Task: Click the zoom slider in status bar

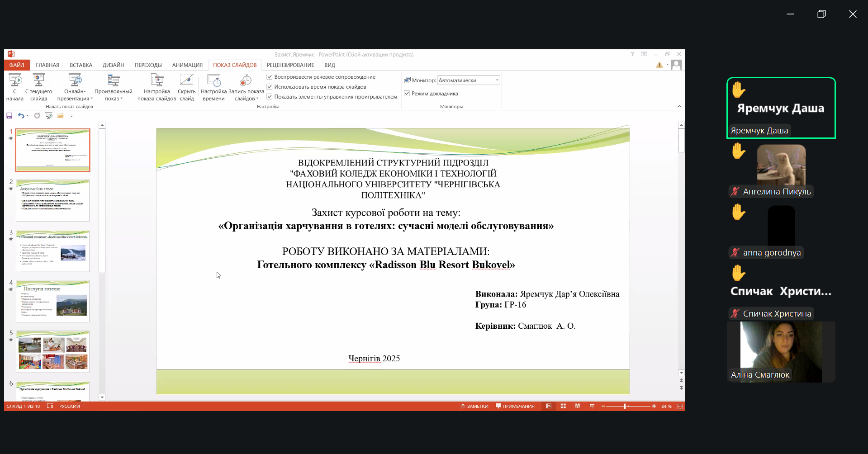Action: point(625,406)
